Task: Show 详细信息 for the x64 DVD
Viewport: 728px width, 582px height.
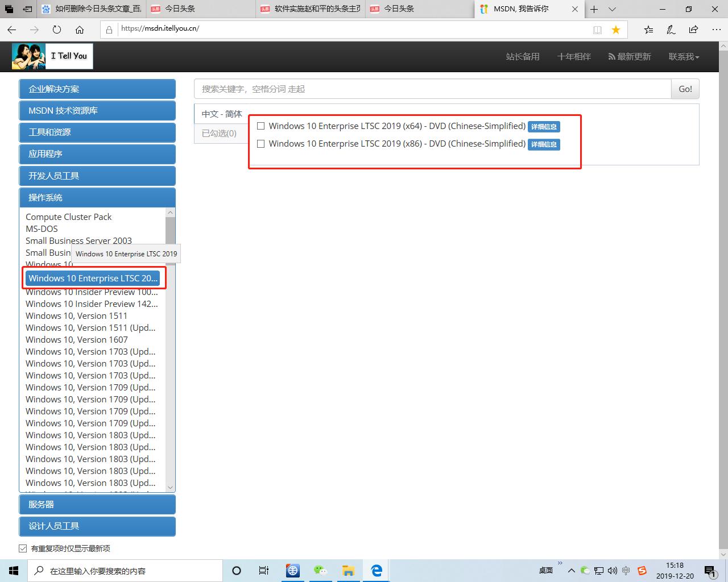Action: pos(544,127)
